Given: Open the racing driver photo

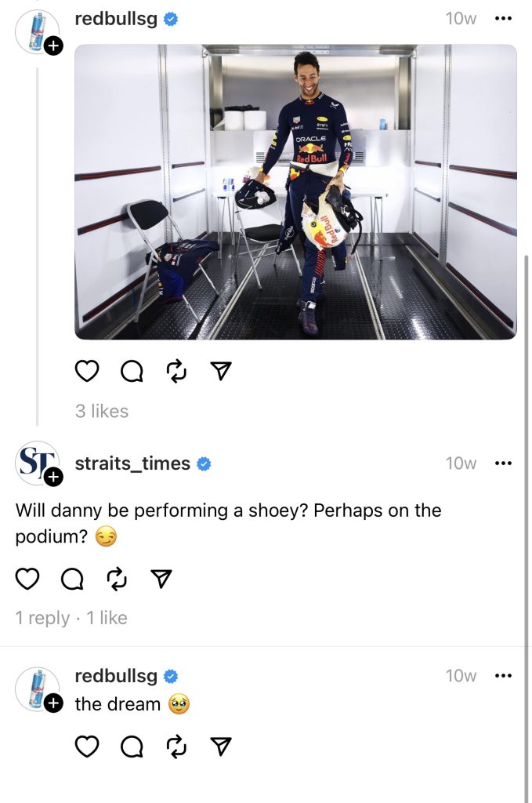Looking at the screenshot, I should [295, 192].
